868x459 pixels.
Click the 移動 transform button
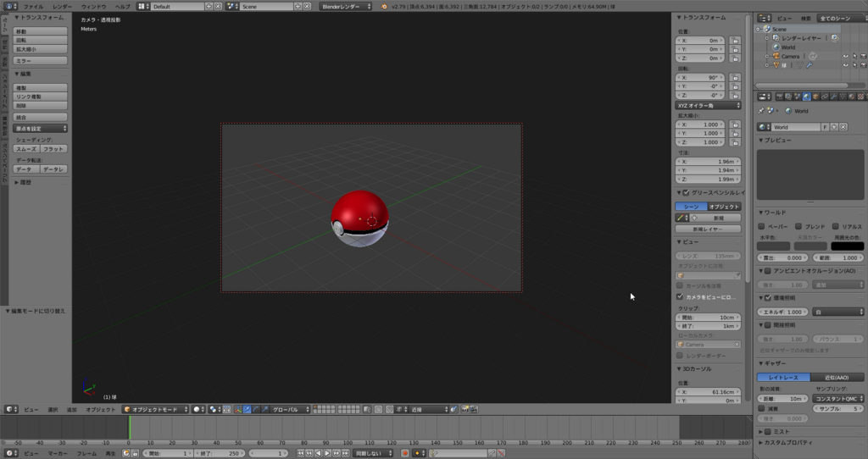[x=40, y=31]
